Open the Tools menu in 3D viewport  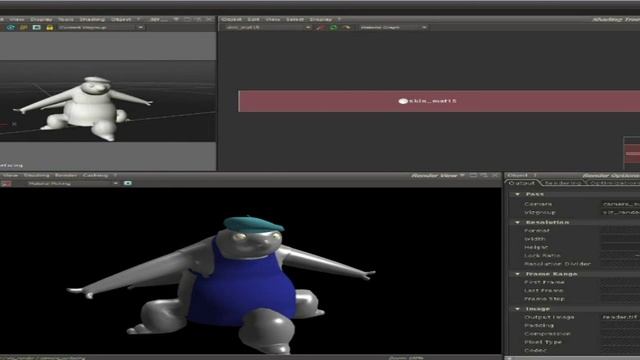[x=66, y=19]
